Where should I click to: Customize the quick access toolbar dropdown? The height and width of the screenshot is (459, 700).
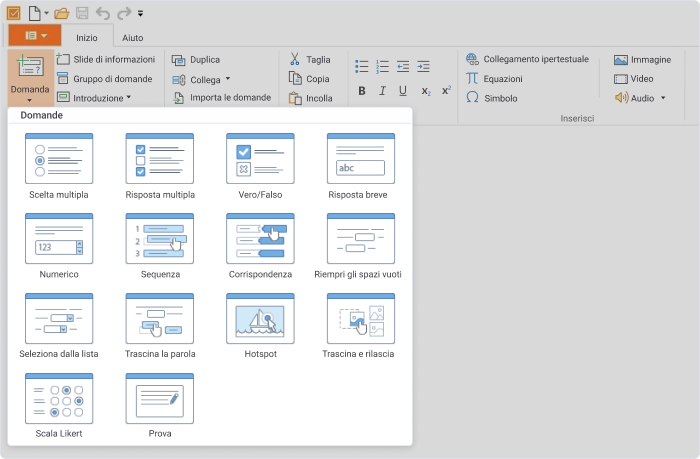point(140,14)
